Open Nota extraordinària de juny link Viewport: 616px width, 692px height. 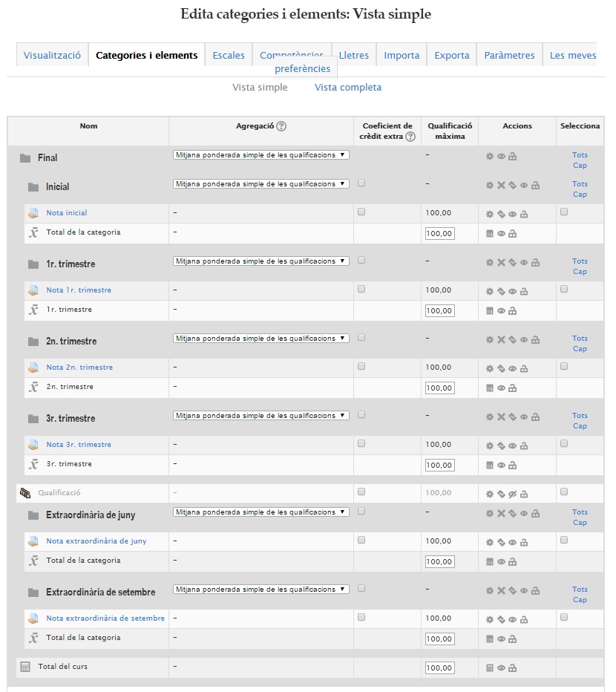tap(96, 541)
